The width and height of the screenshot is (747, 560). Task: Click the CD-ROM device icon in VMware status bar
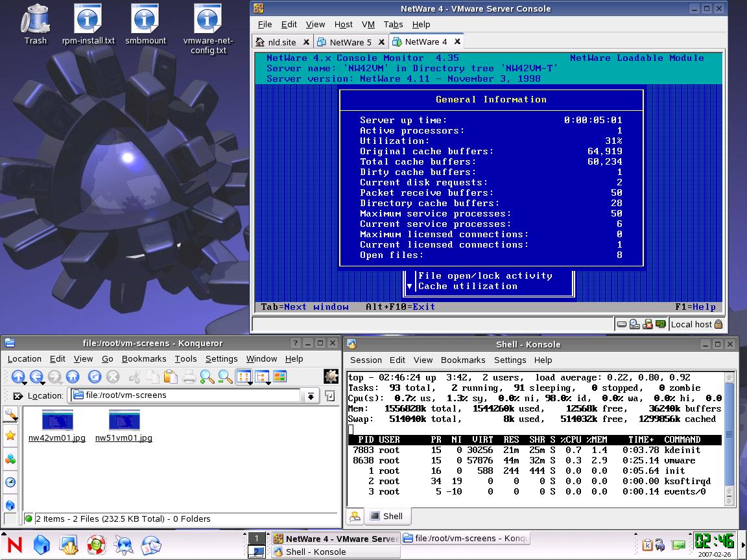pyautogui.click(x=634, y=324)
